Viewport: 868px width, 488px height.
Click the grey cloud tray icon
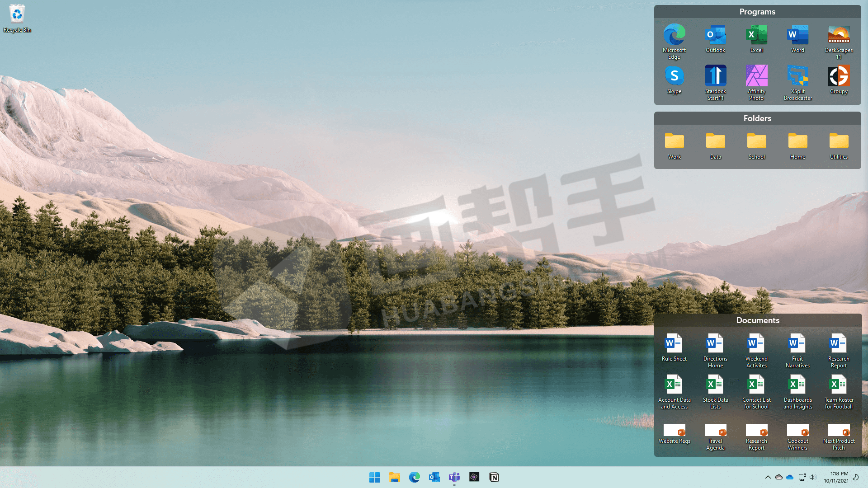click(778, 477)
